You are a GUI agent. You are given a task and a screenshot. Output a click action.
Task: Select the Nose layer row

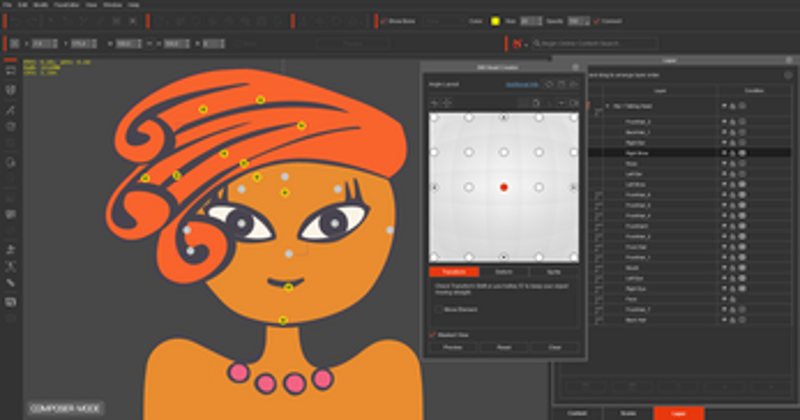(689, 163)
